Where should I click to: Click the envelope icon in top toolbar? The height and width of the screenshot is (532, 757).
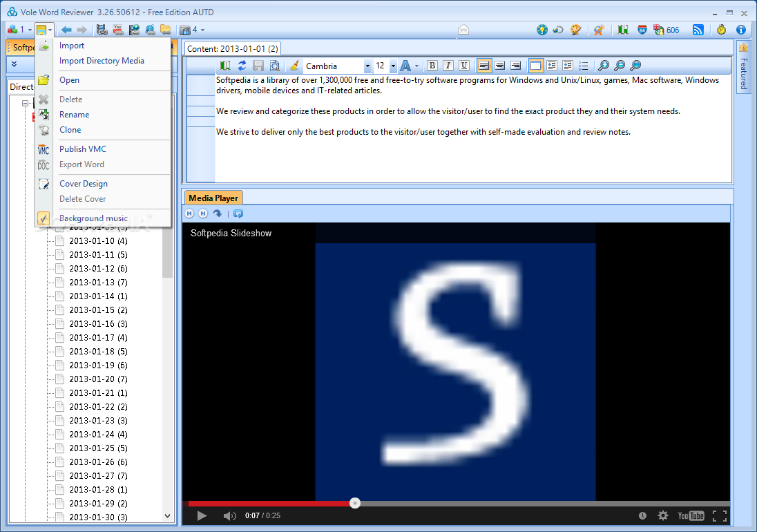click(x=463, y=30)
